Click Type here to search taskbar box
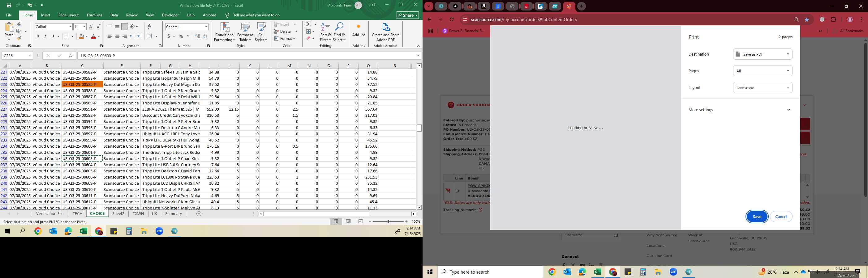The height and width of the screenshot is (278, 868). (491, 272)
